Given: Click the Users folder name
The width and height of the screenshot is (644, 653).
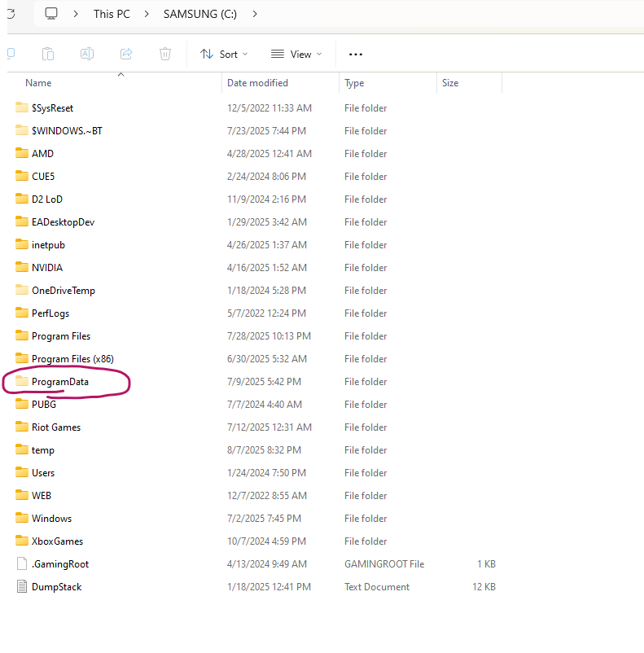Looking at the screenshot, I should coord(43,473).
